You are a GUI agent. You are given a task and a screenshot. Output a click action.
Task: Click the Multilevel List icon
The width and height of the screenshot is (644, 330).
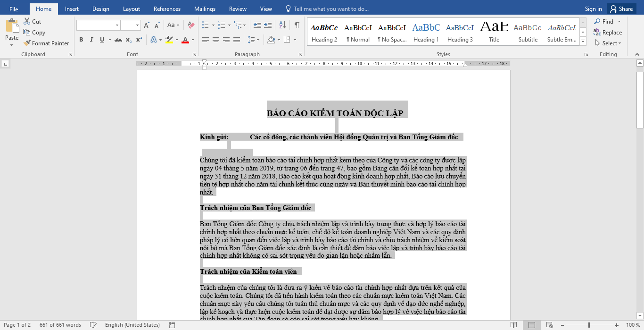click(238, 25)
